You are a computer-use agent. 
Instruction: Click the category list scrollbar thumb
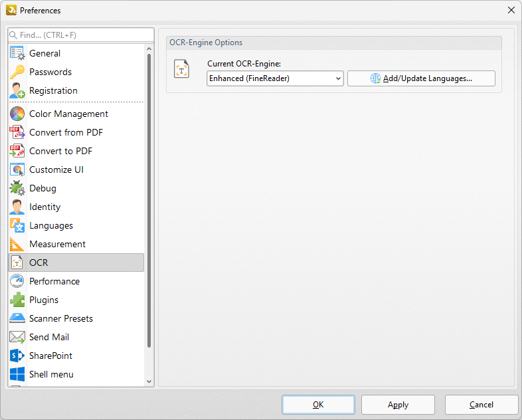point(149,201)
